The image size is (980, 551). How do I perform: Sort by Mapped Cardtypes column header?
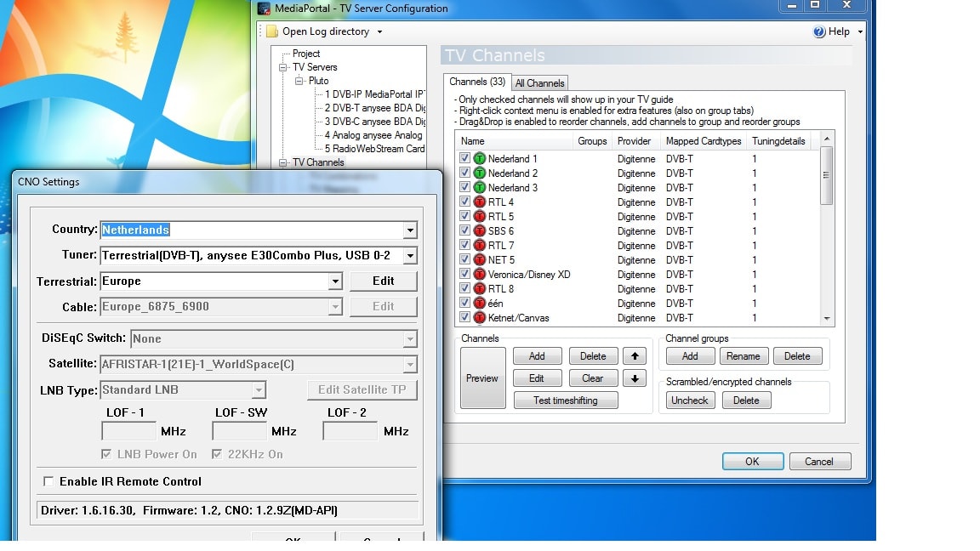pos(704,141)
